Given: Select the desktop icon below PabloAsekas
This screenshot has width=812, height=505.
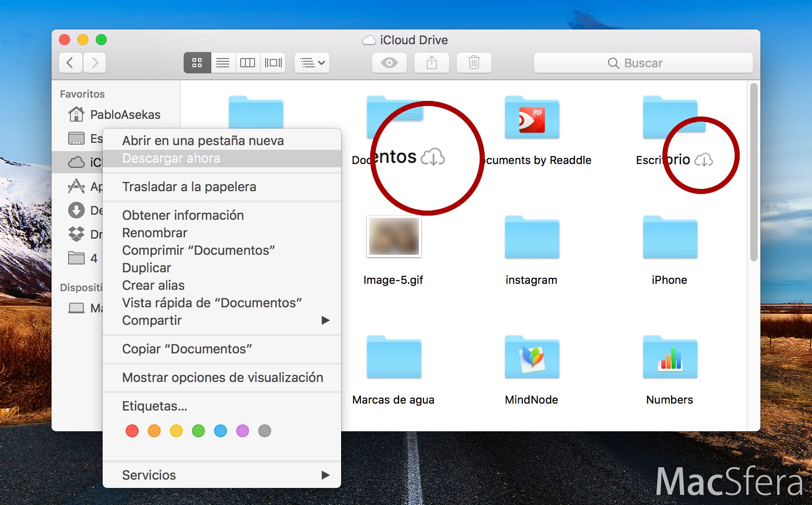Looking at the screenshot, I should [x=76, y=138].
